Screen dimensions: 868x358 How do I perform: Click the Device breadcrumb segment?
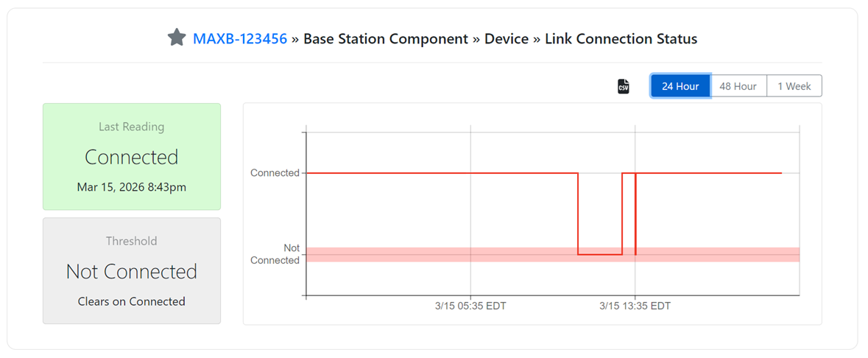tap(507, 38)
